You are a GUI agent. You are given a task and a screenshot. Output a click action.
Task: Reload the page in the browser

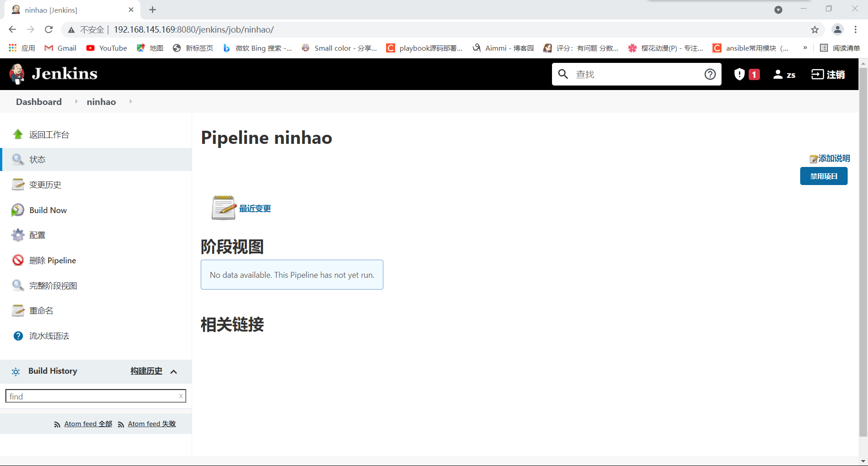click(49, 30)
